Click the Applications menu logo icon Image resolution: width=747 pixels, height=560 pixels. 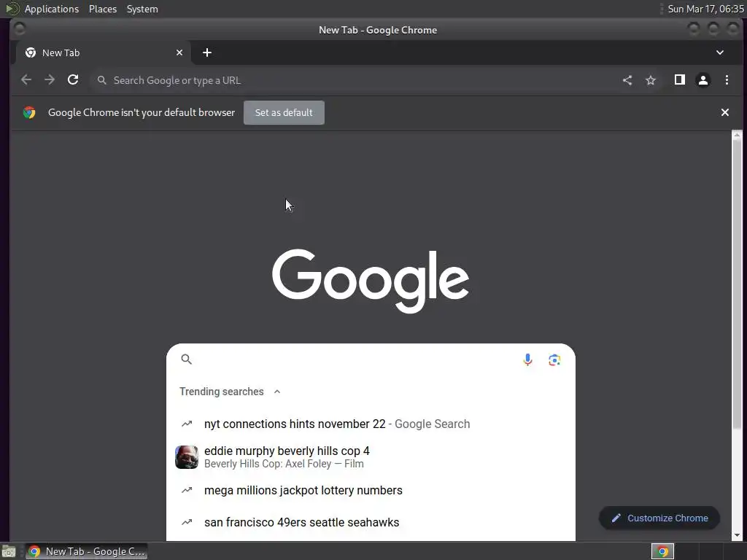(12, 9)
